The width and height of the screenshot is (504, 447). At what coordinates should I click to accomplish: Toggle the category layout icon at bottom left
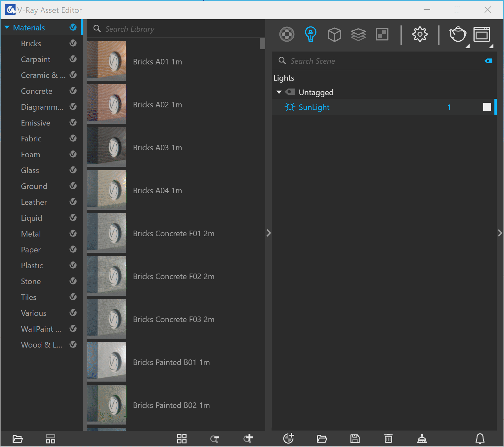click(51, 439)
